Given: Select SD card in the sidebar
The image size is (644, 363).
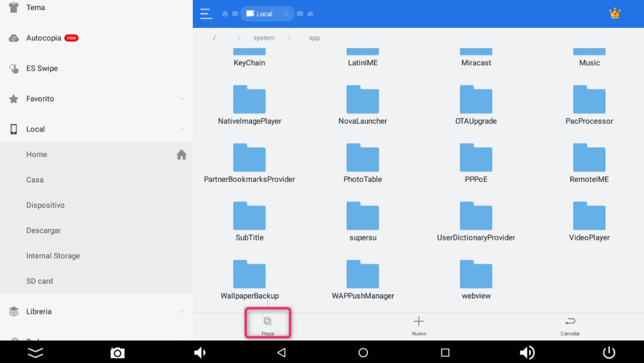Looking at the screenshot, I should pyautogui.click(x=40, y=281).
